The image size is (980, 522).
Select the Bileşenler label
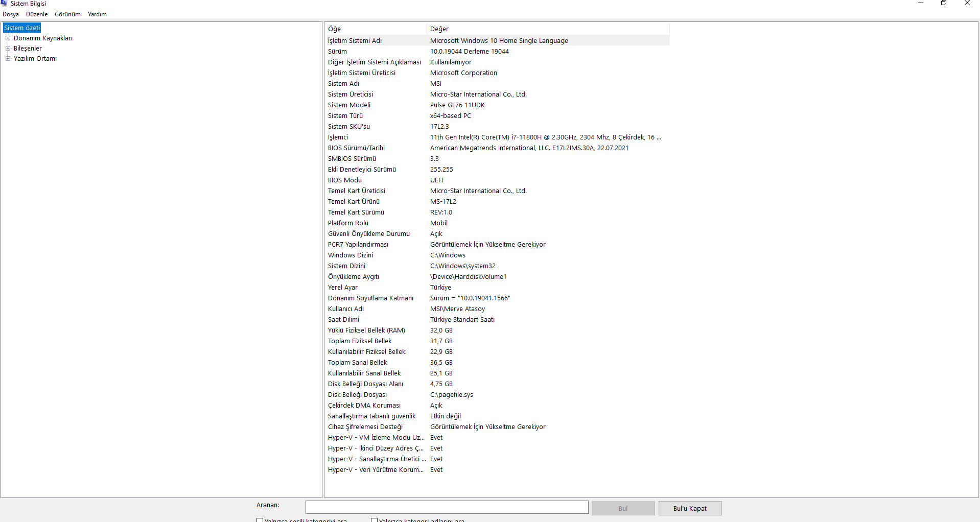tap(28, 49)
